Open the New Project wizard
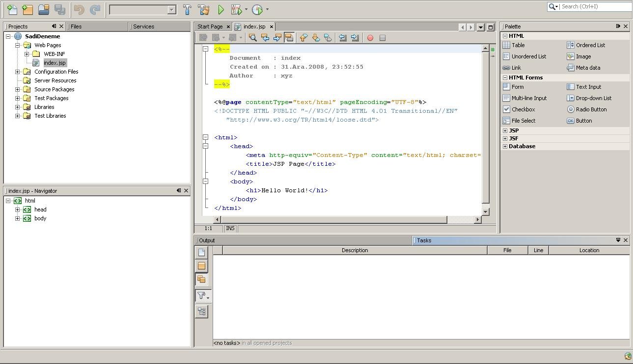The image size is (633, 364). click(x=28, y=9)
